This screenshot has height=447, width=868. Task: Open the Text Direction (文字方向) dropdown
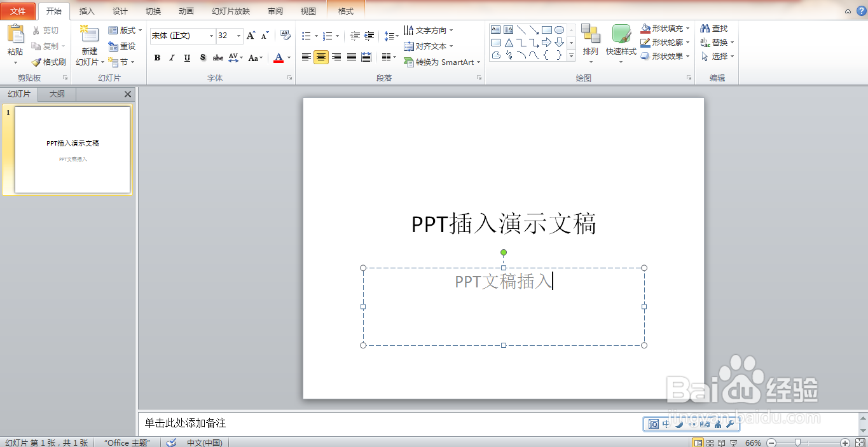pos(429,31)
